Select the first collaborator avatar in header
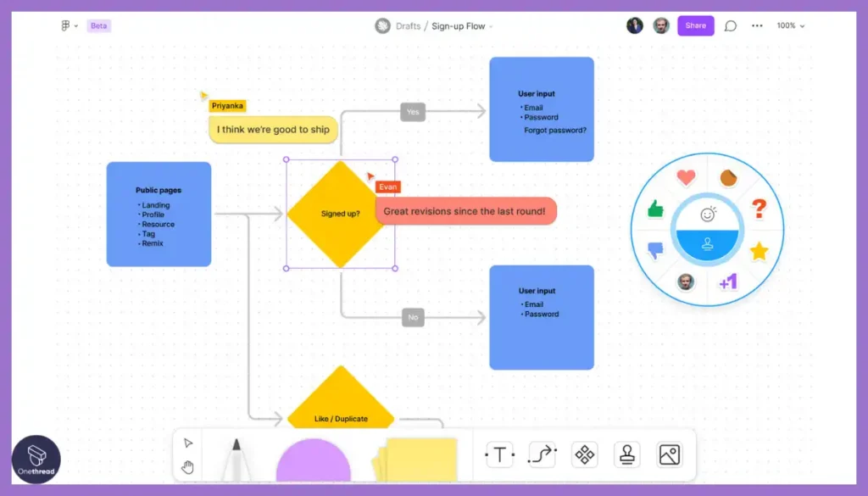868x496 pixels. pyautogui.click(x=635, y=25)
